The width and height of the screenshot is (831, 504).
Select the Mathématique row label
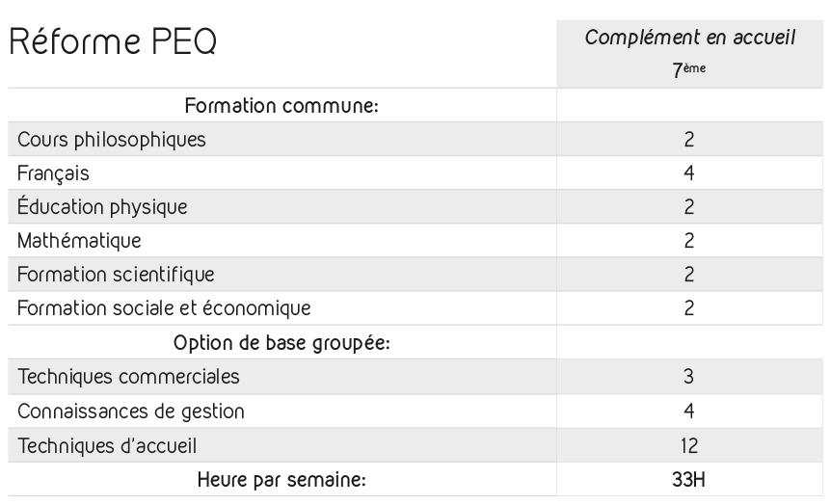pyautogui.click(x=79, y=241)
